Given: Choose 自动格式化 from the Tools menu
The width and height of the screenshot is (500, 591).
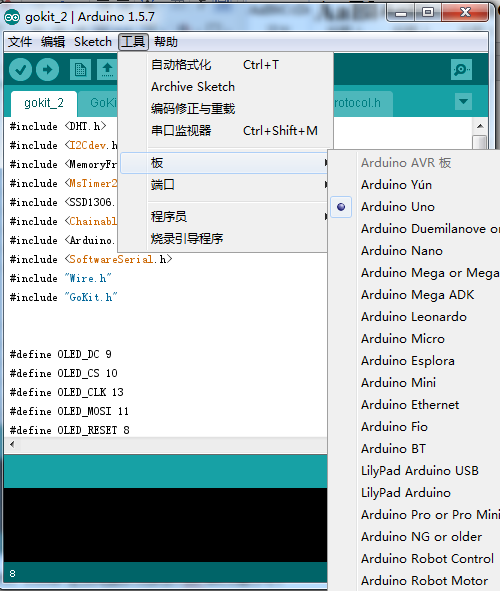Looking at the screenshot, I should click(225, 65).
